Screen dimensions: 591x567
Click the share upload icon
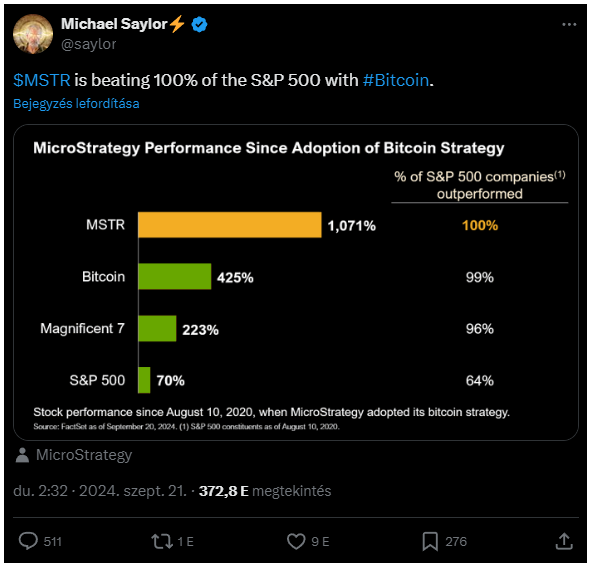tap(564, 541)
